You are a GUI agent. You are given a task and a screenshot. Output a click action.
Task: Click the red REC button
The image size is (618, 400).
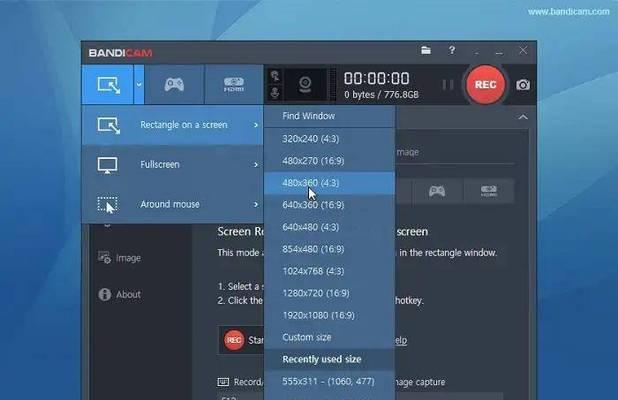[485, 85]
